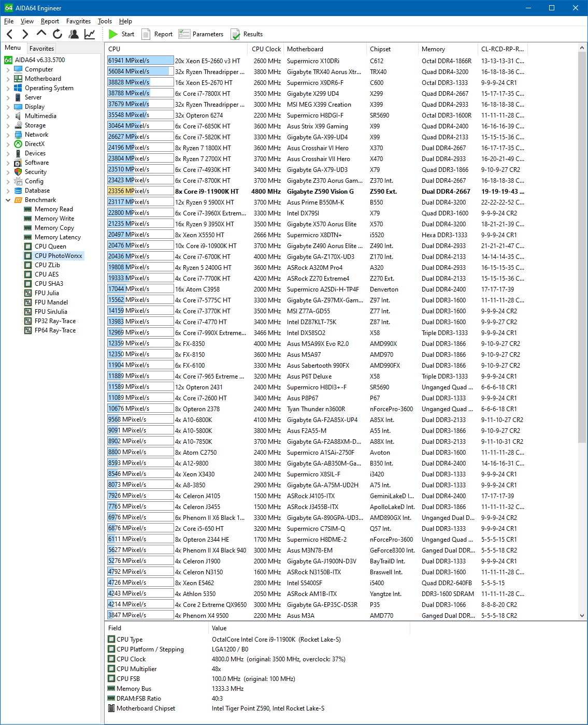Viewport: 588px width, 725px height.
Task: Expand the Display tree node
Action: pos(8,107)
